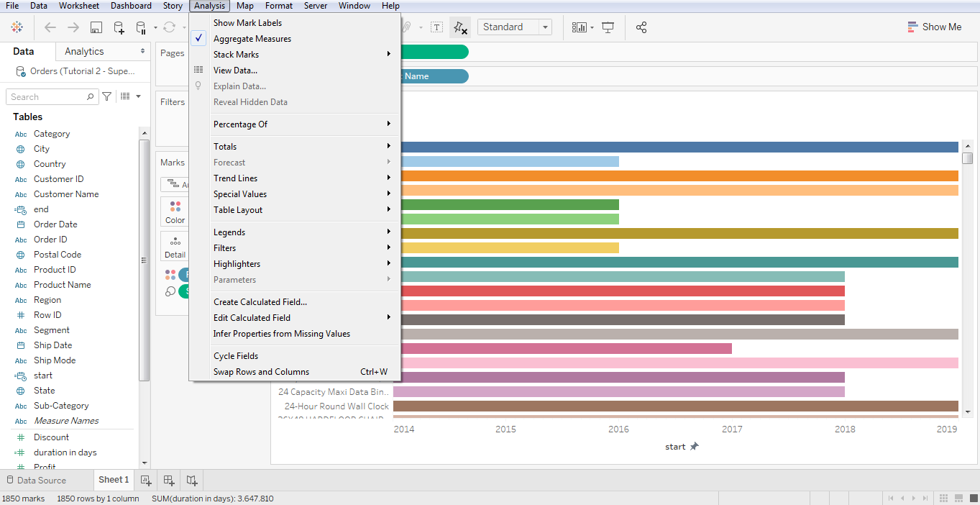Screen dimensions: 980x505
Task: Select Infer Properties from Missing Values
Action: tap(294, 334)
